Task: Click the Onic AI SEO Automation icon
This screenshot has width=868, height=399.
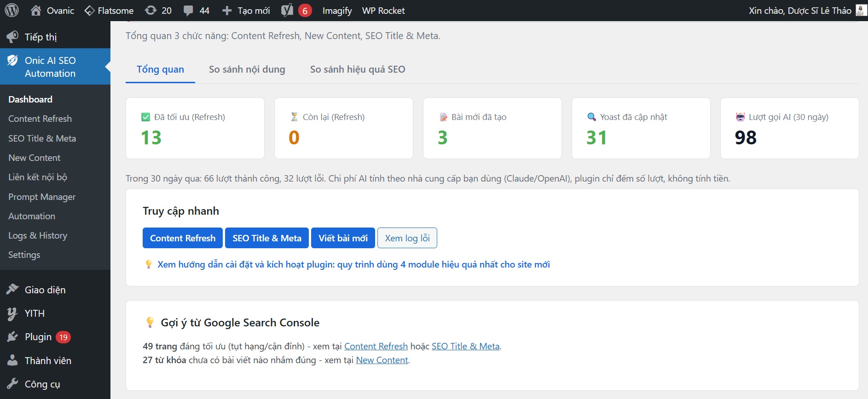Action: click(x=12, y=60)
